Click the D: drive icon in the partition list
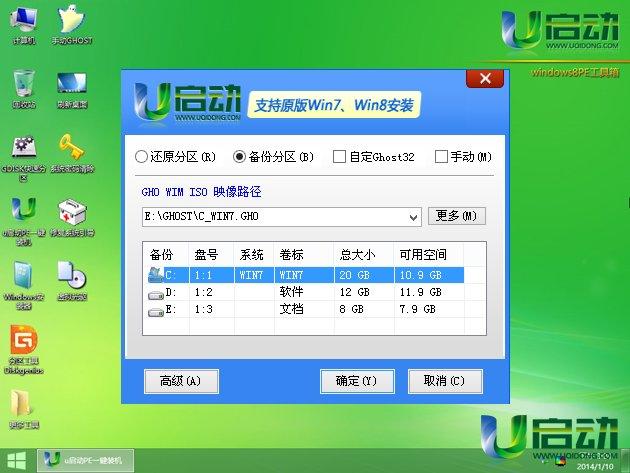 (x=156, y=295)
